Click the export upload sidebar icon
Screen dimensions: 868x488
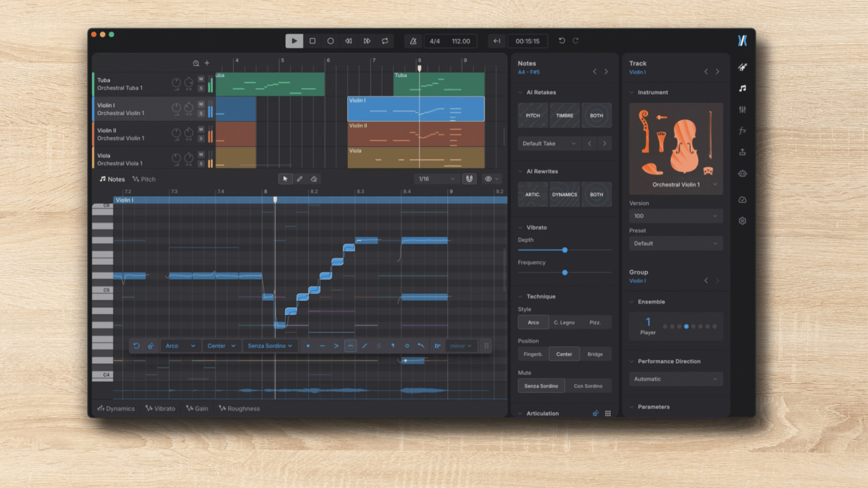point(743,152)
